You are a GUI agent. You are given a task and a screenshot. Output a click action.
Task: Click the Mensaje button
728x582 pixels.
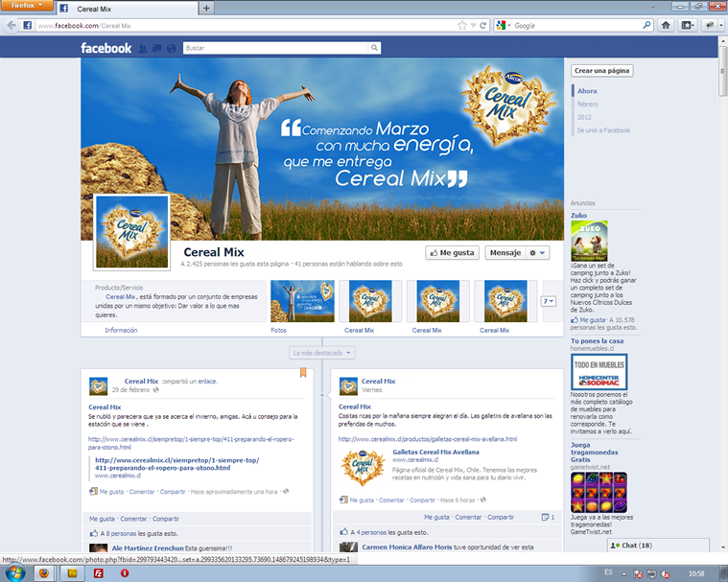coord(505,253)
